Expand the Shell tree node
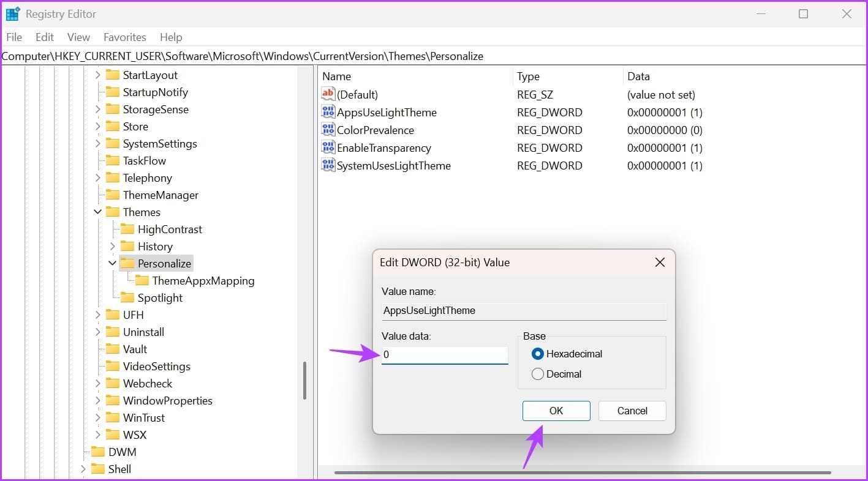The height and width of the screenshot is (481, 868). [x=83, y=469]
